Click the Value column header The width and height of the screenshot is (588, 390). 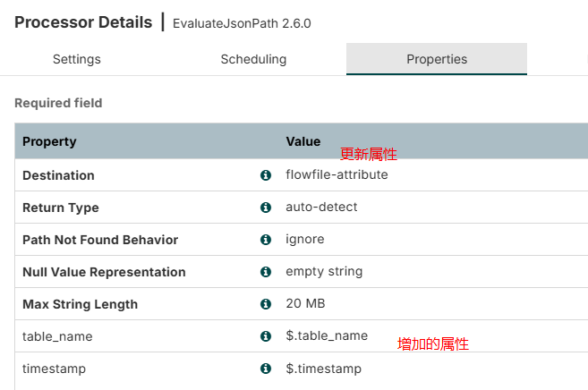click(x=303, y=141)
